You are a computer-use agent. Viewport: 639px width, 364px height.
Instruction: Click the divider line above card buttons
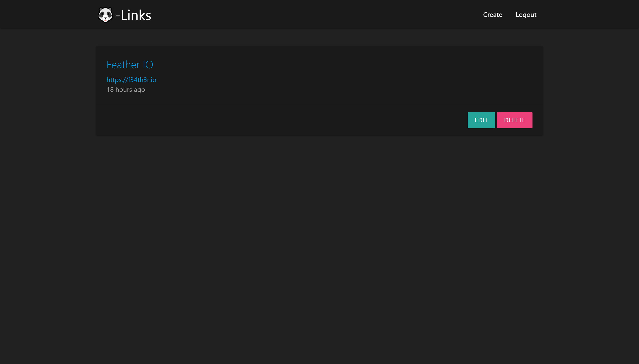(319, 105)
